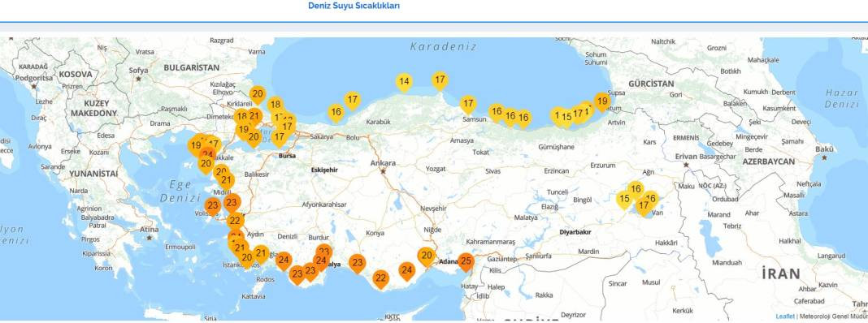Click the Konya city label
This screenshot has height=323, width=868.
375,234
